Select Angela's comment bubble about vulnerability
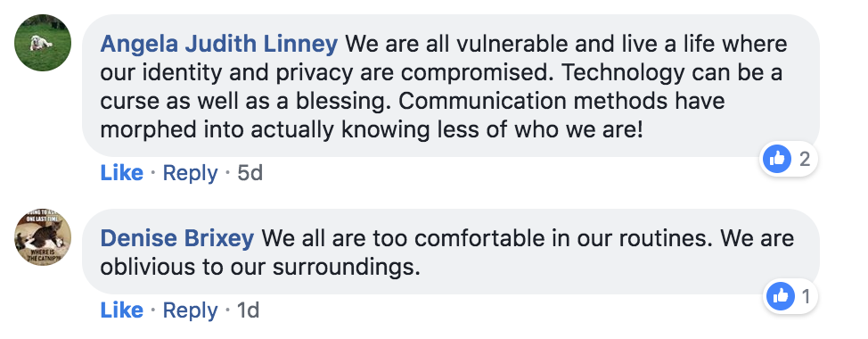This screenshot has width=868, height=339. point(451,86)
